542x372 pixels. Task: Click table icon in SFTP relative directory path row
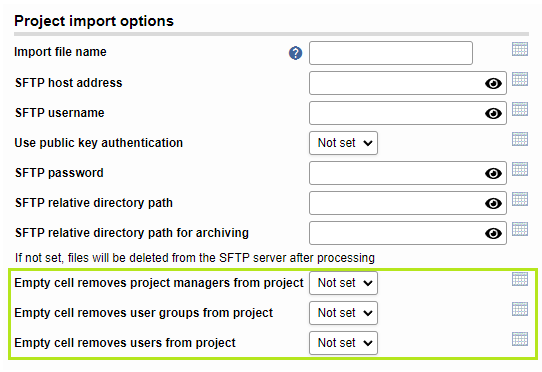[520, 199]
